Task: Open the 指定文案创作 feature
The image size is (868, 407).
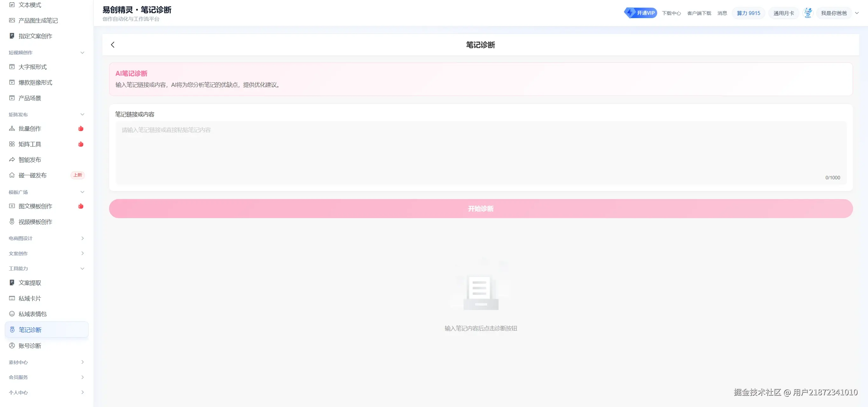Action: tap(35, 36)
